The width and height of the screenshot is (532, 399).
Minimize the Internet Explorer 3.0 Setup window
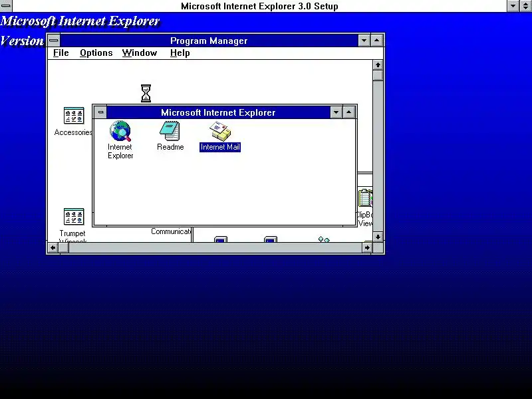(513, 6)
